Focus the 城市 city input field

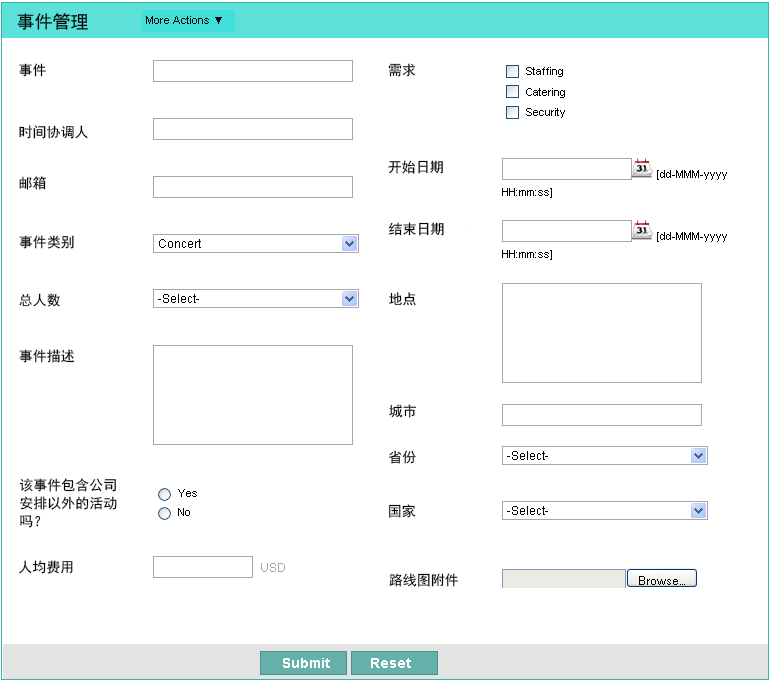[x=602, y=415]
